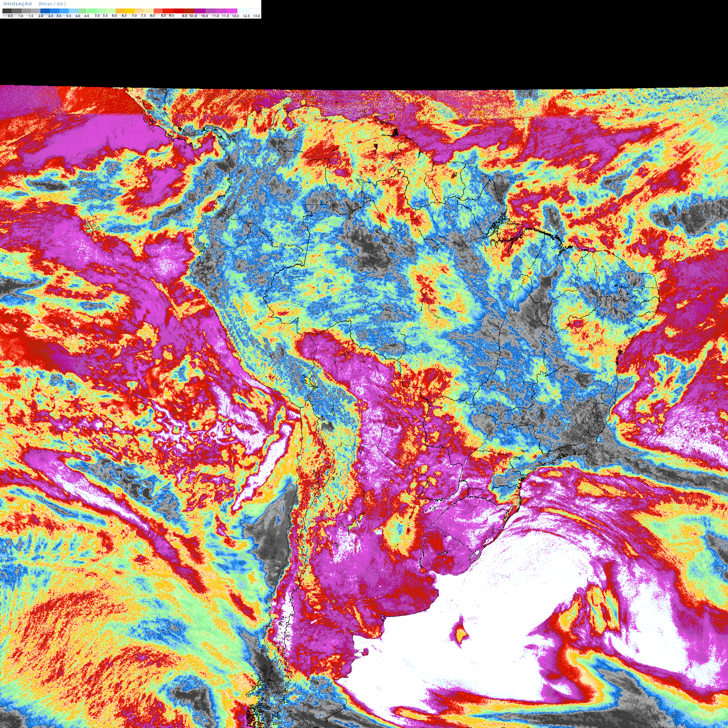The image size is (728, 728).
Task: Click the 2.0 legend value
Action: click(x=40, y=16)
